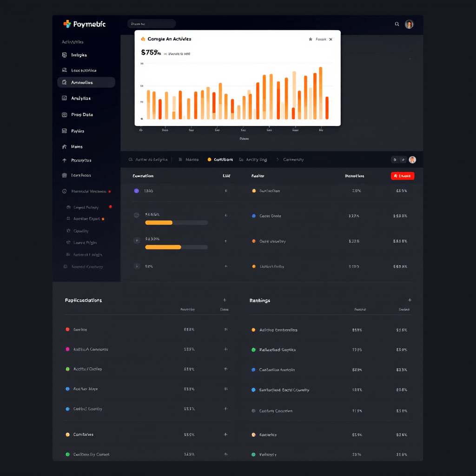
Task: Click the plus icon in the Rankings header
Action: click(x=410, y=300)
